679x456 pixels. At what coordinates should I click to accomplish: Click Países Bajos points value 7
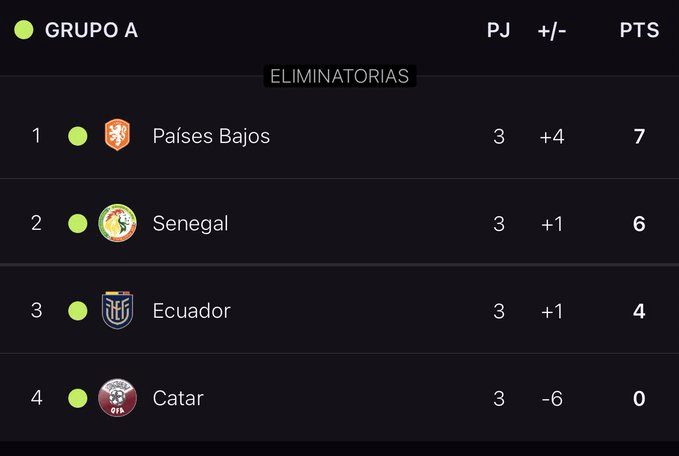[x=639, y=136]
